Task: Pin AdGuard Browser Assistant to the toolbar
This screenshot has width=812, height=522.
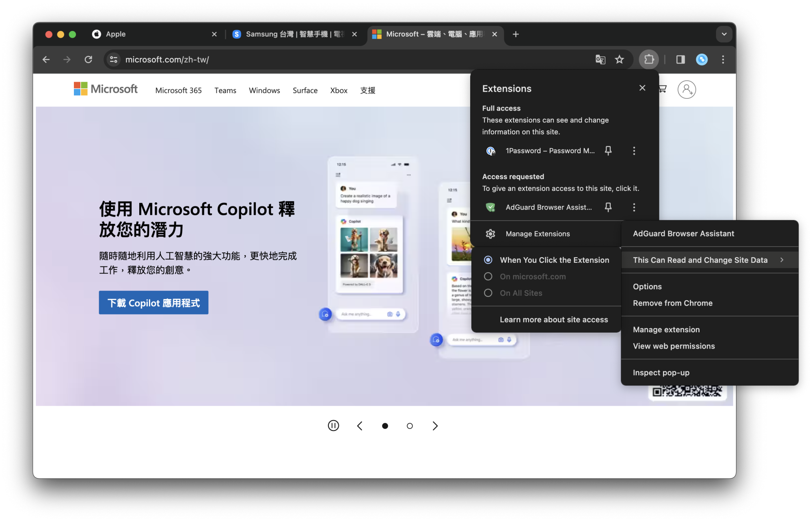Action: coord(608,207)
